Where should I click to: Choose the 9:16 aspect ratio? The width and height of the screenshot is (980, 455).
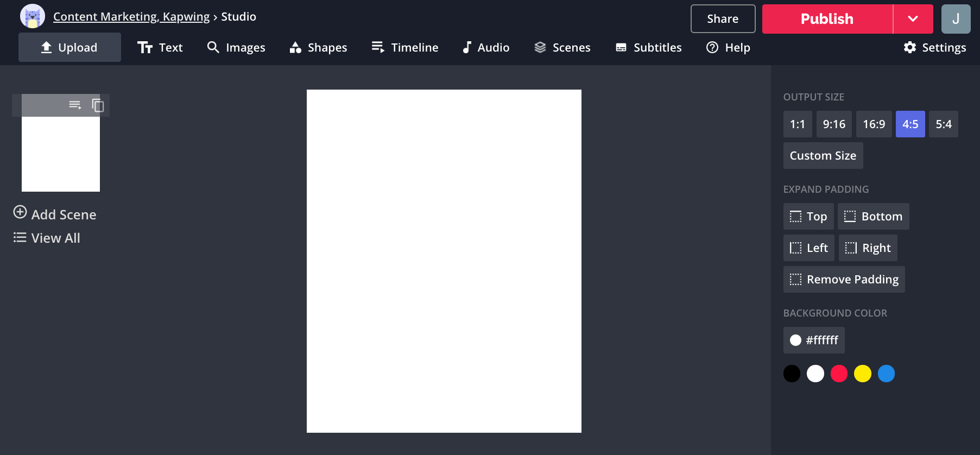click(x=833, y=124)
